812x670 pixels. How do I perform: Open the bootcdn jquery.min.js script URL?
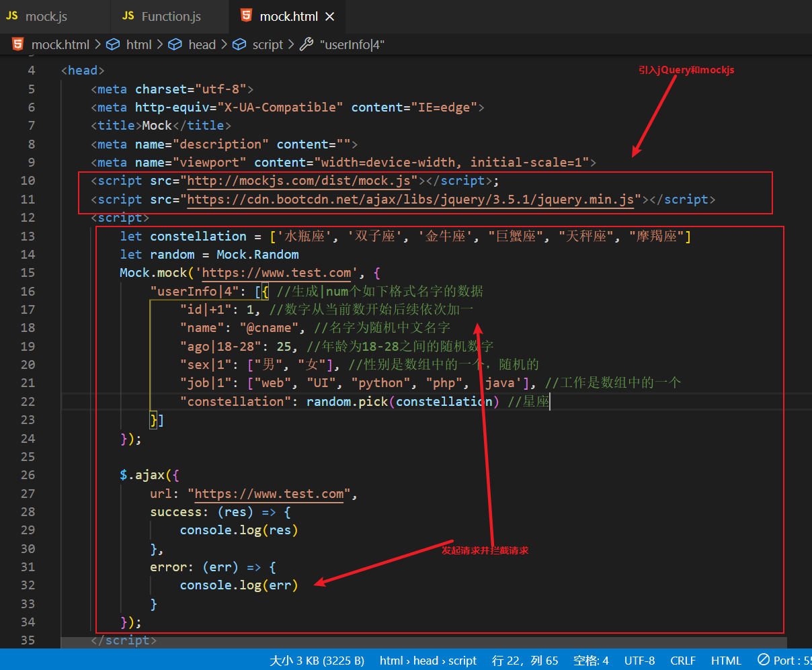click(x=411, y=200)
